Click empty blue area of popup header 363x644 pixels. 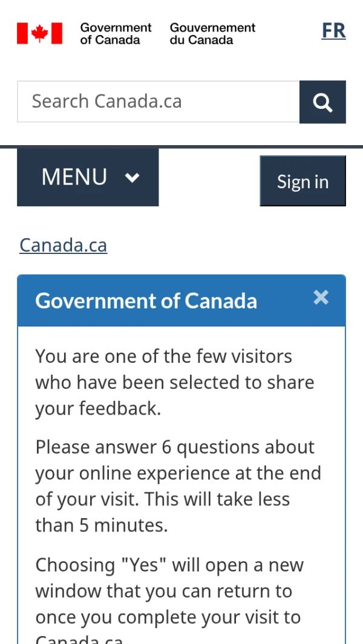pos(284,301)
